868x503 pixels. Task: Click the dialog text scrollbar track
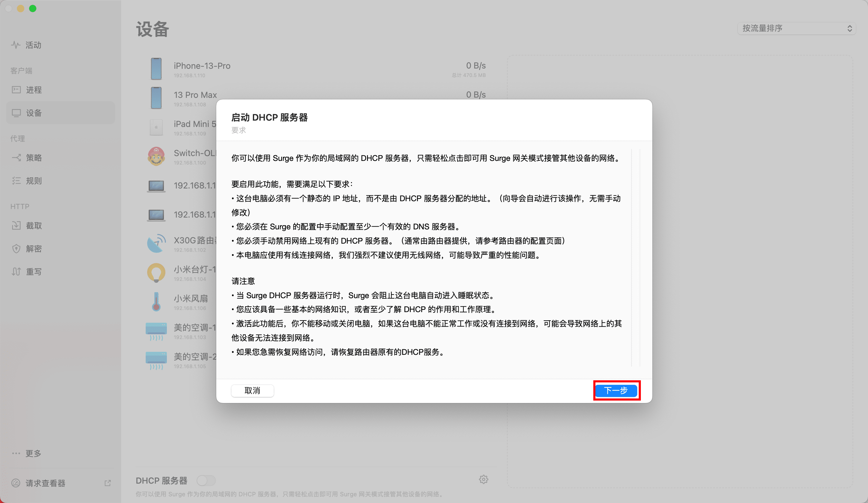click(x=635, y=257)
